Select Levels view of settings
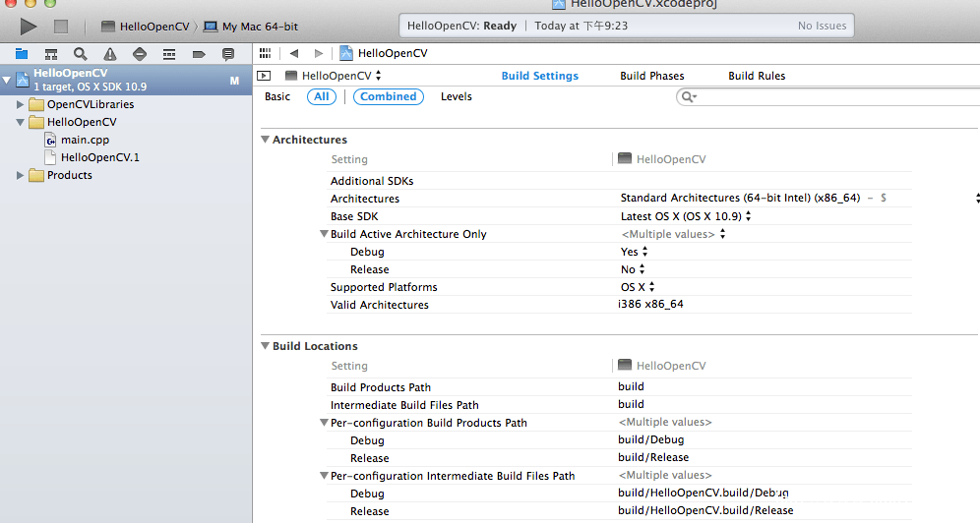Screen dimensions: 980x523 pyautogui.click(x=457, y=96)
